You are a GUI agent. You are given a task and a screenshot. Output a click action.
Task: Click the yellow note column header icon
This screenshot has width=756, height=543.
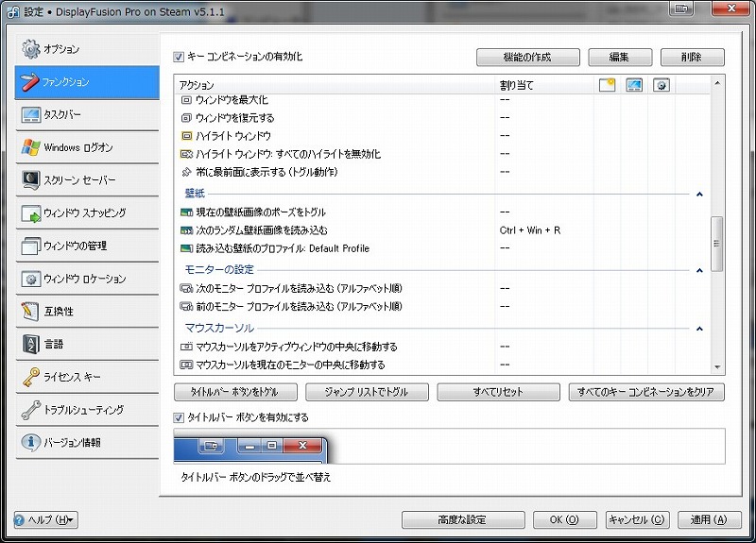click(x=607, y=85)
